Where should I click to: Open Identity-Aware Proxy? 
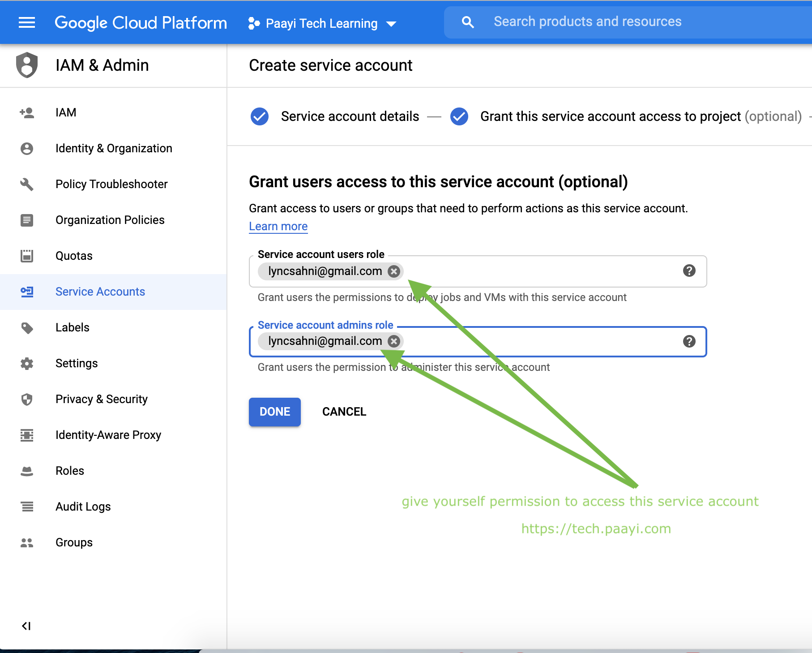[x=113, y=435]
